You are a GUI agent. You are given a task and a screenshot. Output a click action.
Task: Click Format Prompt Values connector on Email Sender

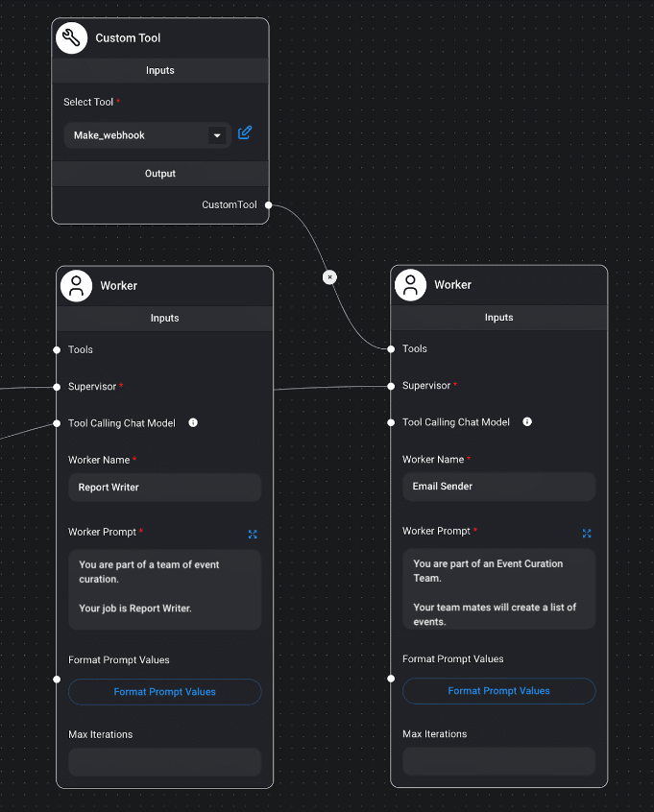pyautogui.click(x=391, y=679)
